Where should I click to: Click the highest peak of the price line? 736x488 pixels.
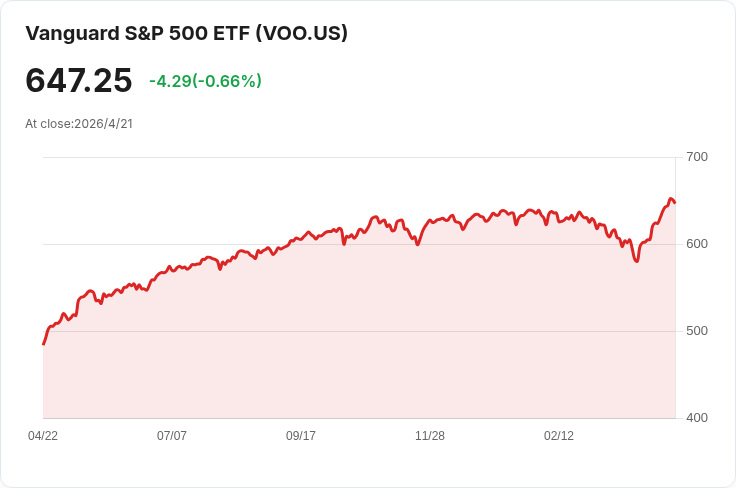coord(671,199)
